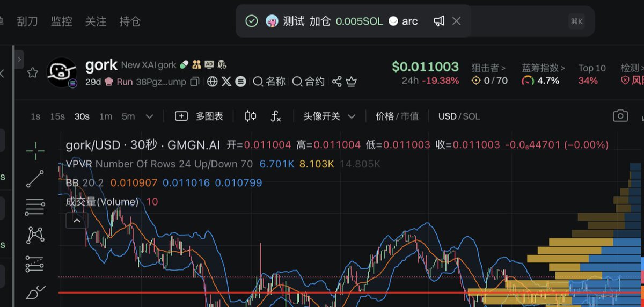
Task: Click the green pill badge beside gork
Action: point(184,64)
